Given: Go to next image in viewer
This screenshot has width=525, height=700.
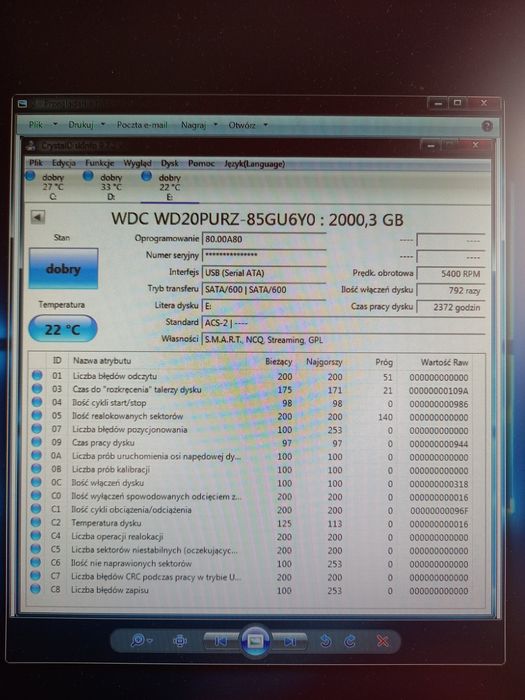Looking at the screenshot, I should 289,642.
